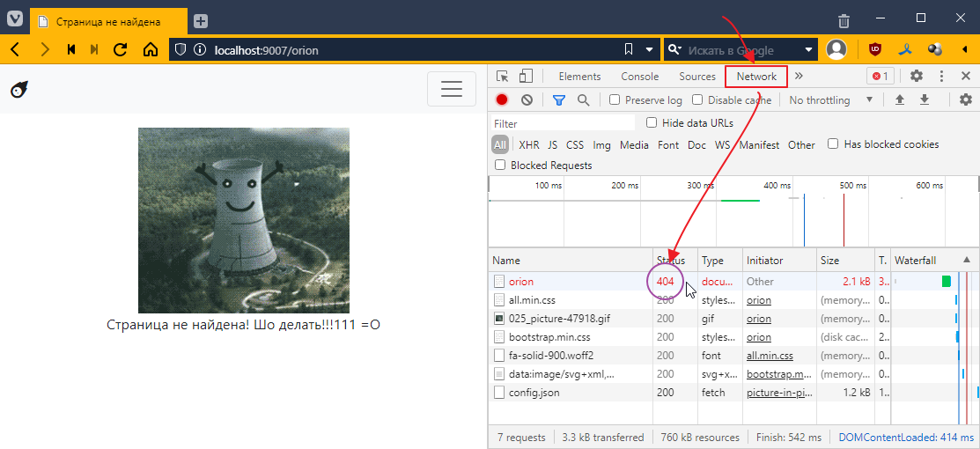Enable Preserve log checkbox
The width and height of the screenshot is (980, 449).
click(615, 100)
